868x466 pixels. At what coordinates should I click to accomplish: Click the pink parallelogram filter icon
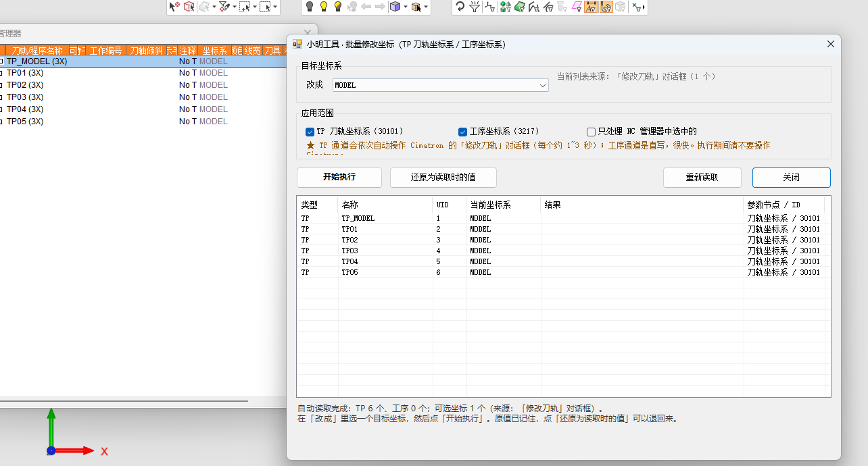click(x=576, y=7)
